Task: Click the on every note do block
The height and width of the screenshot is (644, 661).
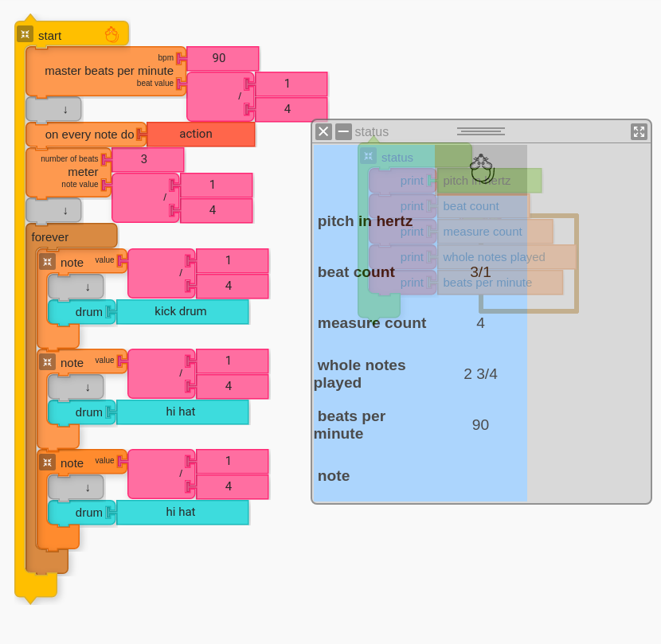Action: tap(86, 135)
